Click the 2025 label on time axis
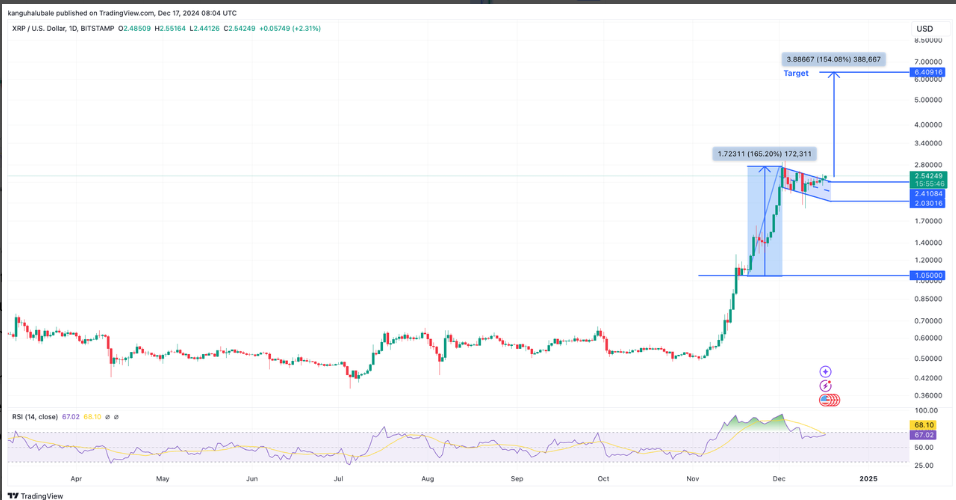The image size is (956, 500). 869,479
